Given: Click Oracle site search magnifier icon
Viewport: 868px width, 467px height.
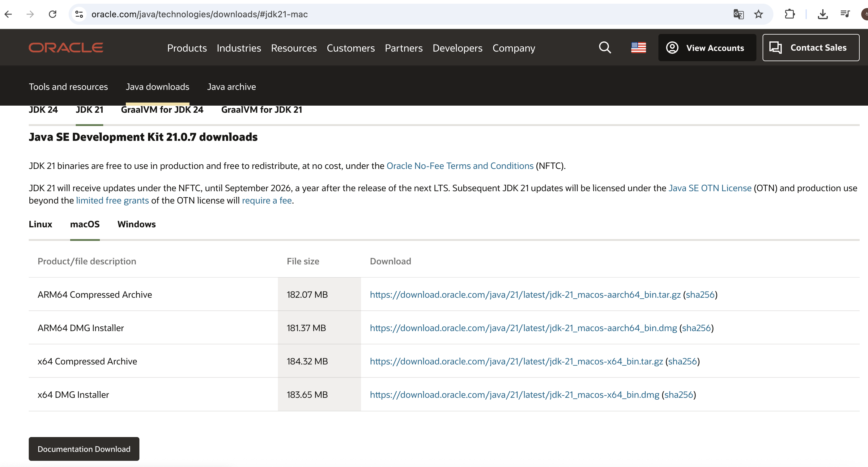Looking at the screenshot, I should [605, 48].
